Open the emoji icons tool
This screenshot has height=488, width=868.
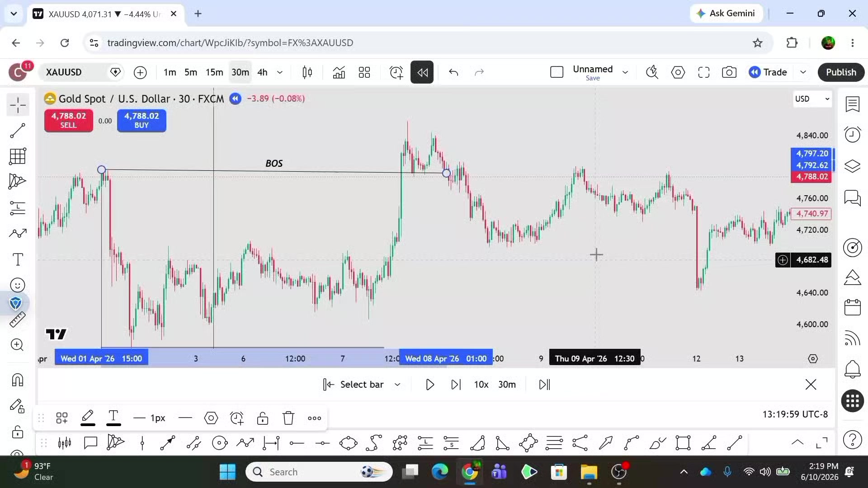pos(18,285)
